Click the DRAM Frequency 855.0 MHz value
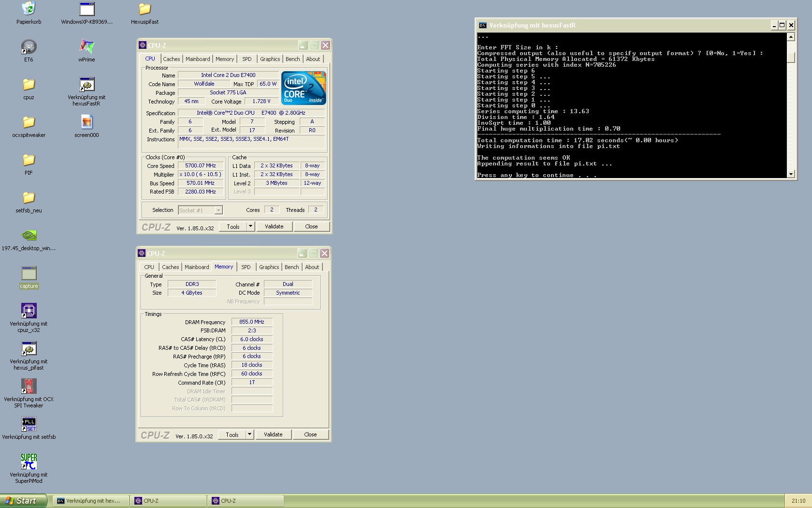The height and width of the screenshot is (508, 812). (x=252, y=322)
